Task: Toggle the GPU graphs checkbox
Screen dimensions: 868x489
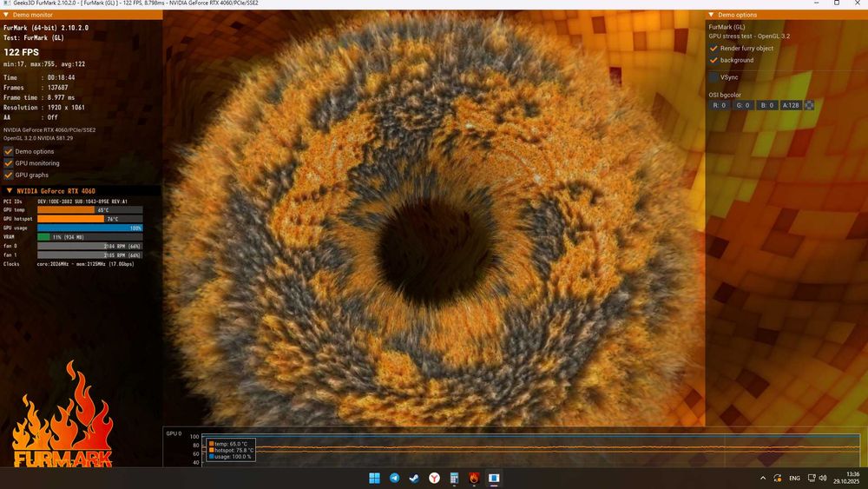Action: pos(9,175)
